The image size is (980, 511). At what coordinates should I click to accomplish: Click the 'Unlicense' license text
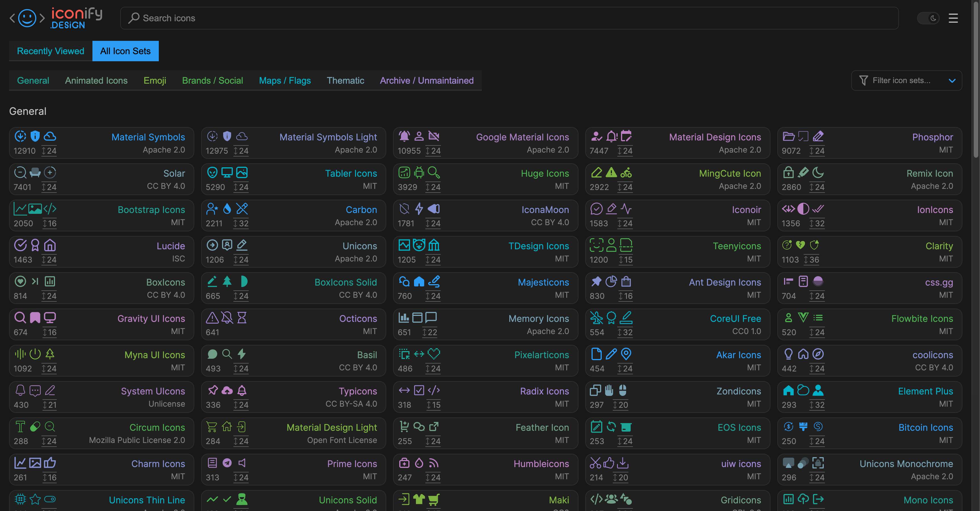[x=167, y=404]
